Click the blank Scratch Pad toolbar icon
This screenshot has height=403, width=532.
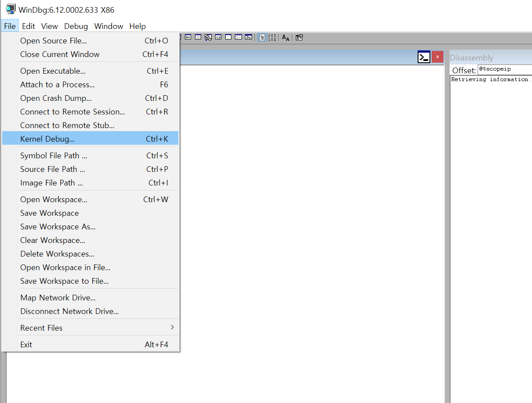point(228,37)
